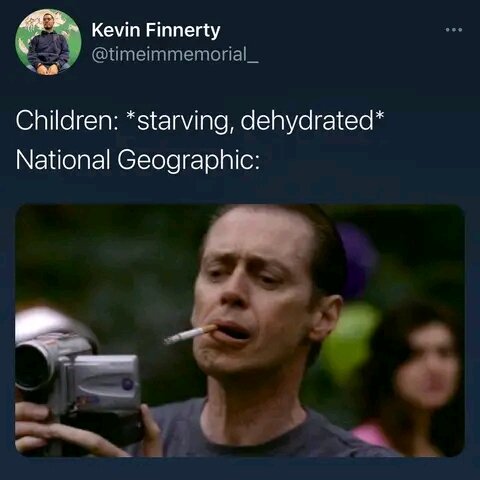Click the camcorder lens in the photo
480x480 pixels.
[32, 366]
